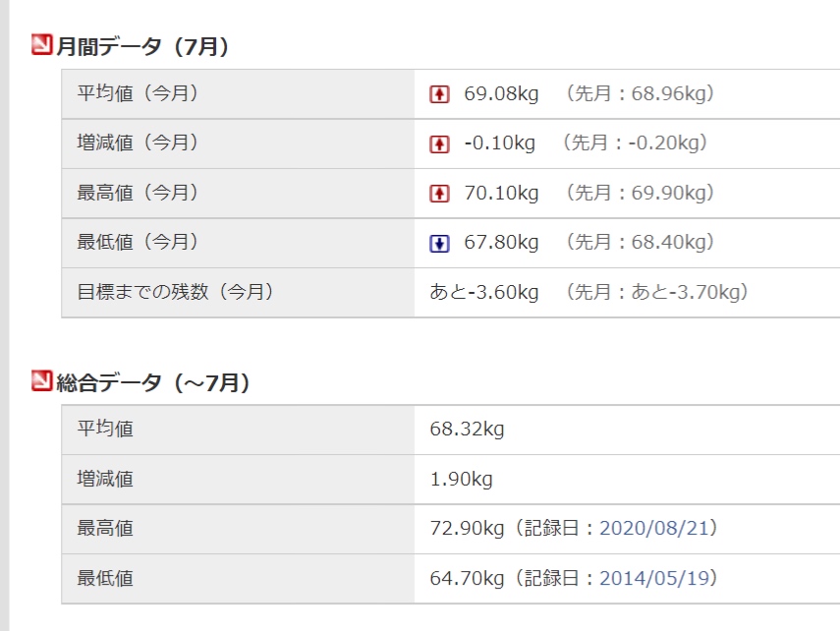This screenshot has width=840, height=631.
Task: Select the 総合データ（～7月）heading text
Action: pos(152,382)
